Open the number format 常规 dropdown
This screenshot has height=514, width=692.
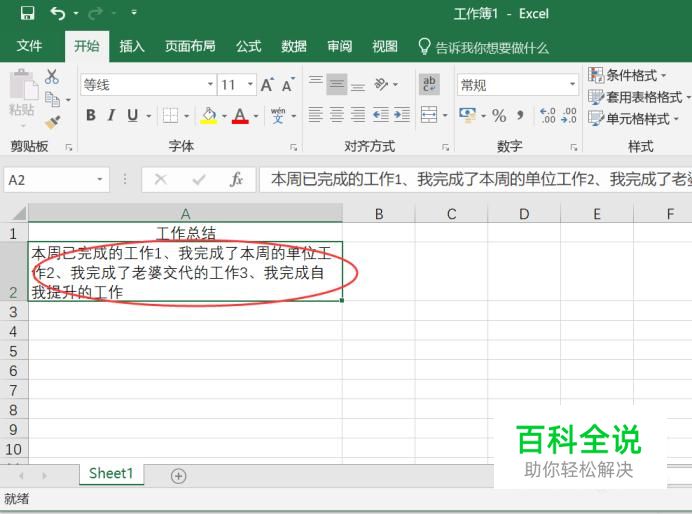572,84
